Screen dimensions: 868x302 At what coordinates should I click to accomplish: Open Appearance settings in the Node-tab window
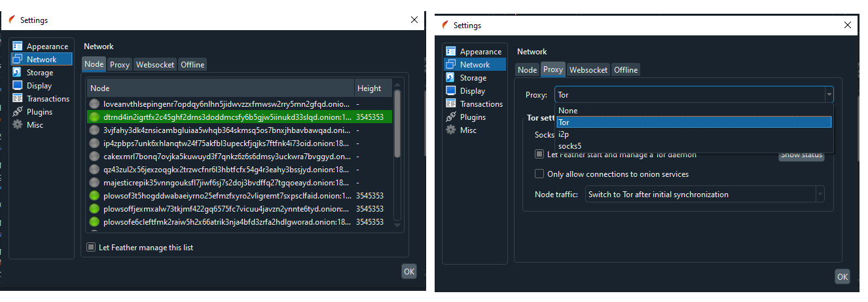pos(41,47)
